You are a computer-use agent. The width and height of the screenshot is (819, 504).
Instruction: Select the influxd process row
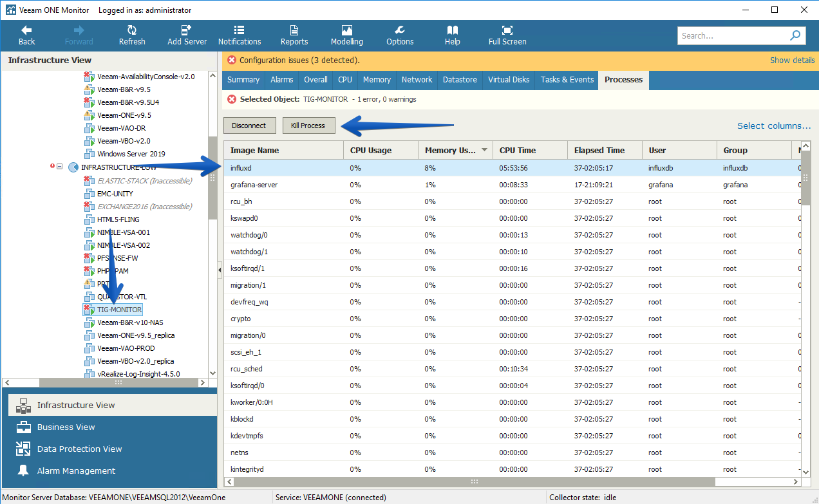point(512,168)
